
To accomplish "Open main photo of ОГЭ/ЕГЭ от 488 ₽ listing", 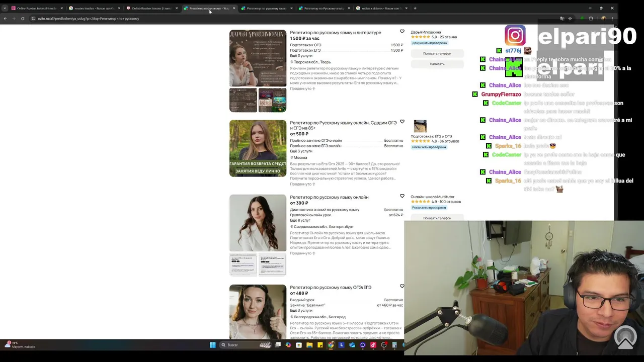I will tap(258, 312).
